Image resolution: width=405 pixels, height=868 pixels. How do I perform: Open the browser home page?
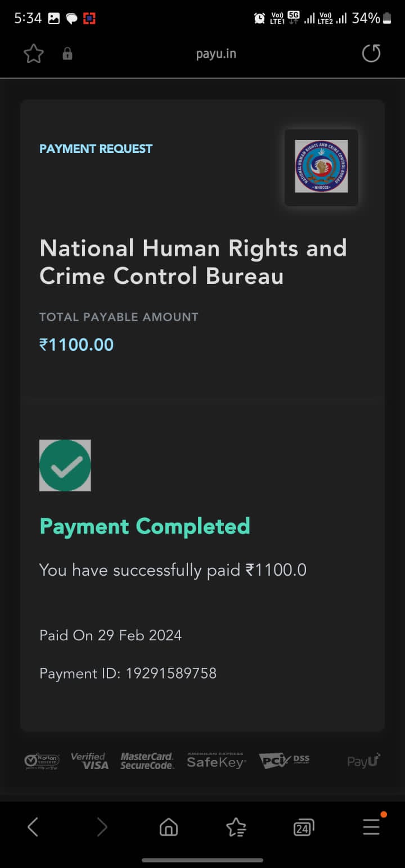pos(169,827)
